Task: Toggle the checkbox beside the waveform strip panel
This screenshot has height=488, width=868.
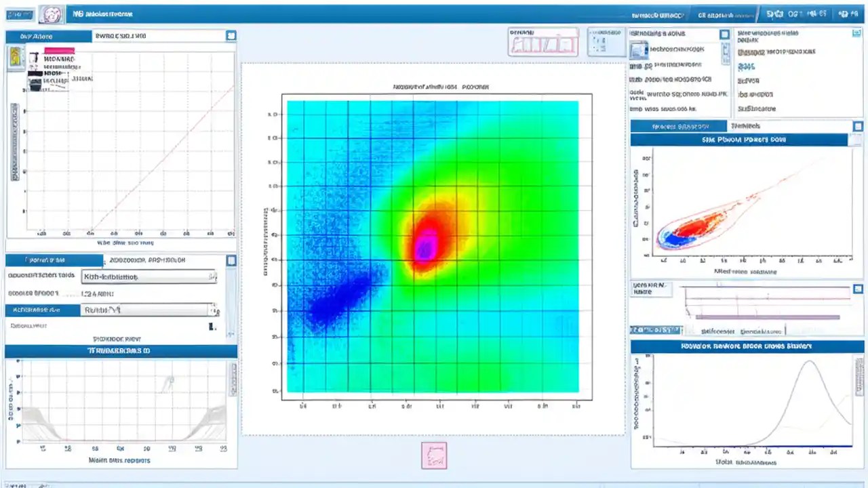Action: point(858,289)
